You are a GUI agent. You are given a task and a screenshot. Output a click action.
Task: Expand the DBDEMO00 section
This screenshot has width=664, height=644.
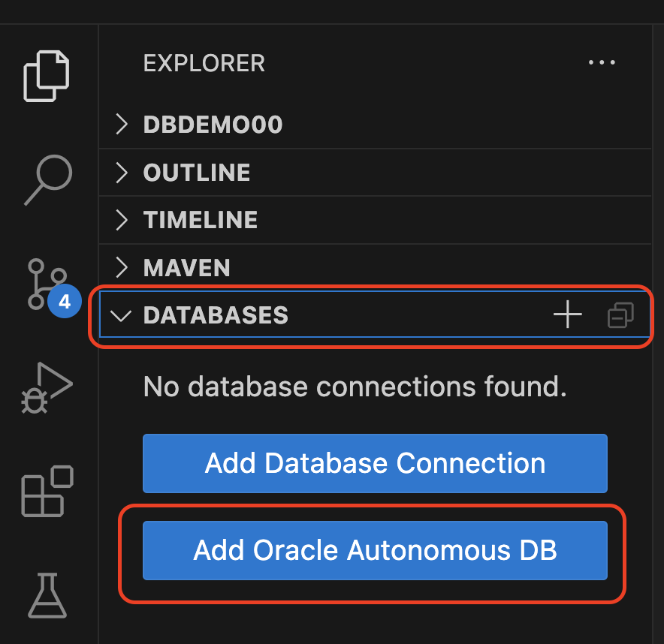click(122, 125)
